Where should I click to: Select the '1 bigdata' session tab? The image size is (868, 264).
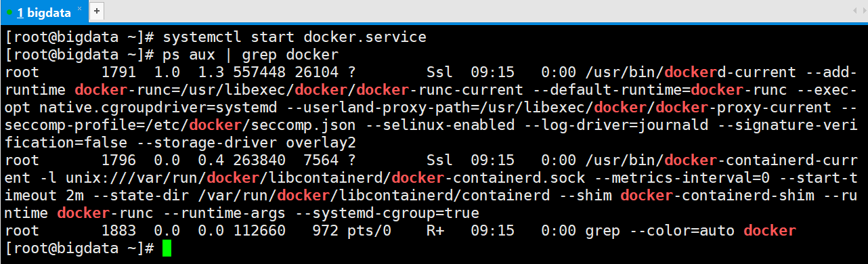[x=44, y=12]
